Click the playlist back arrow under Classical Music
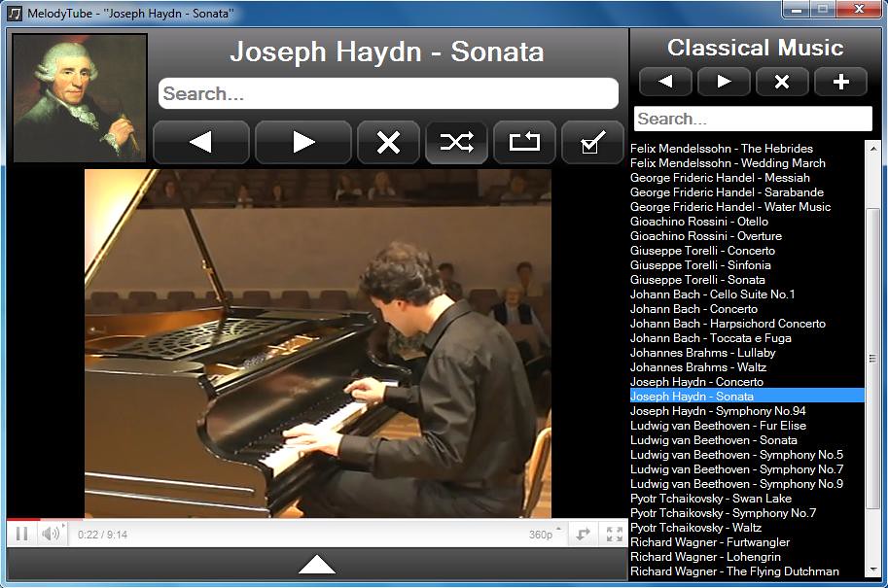 pyautogui.click(x=665, y=82)
